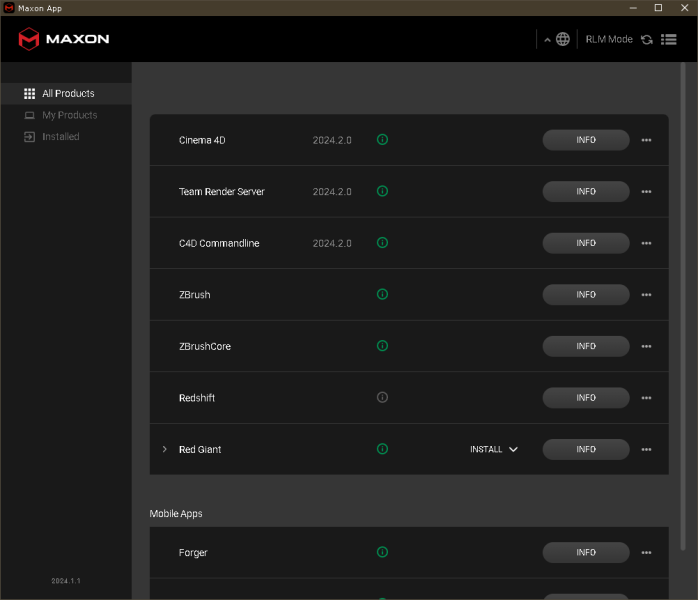Open INFO for Red Giant

tap(586, 450)
